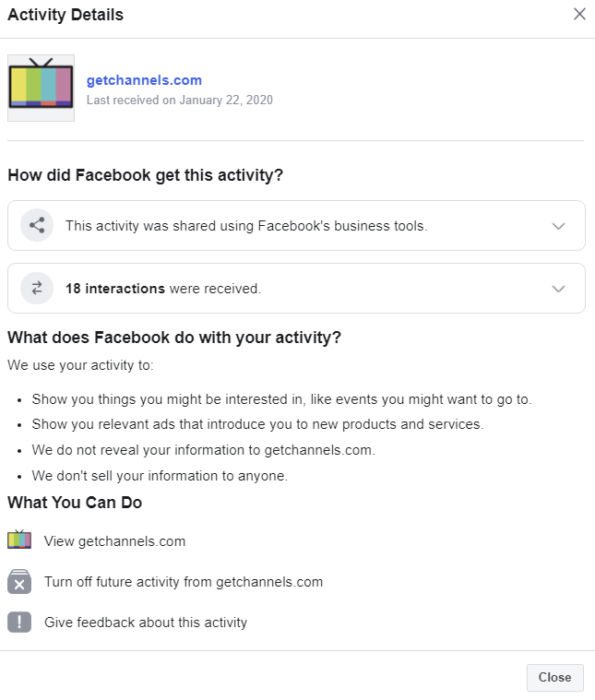Click the Last received date text
This screenshot has height=700, width=595.
point(179,100)
